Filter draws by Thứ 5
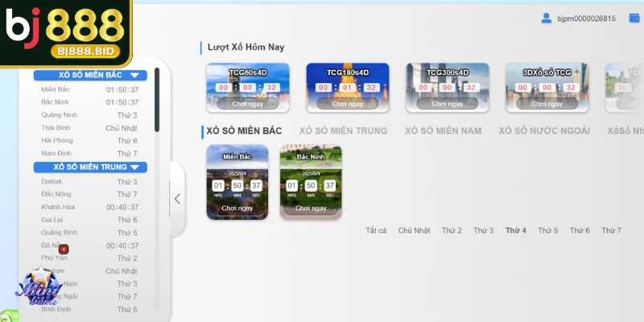This screenshot has width=644, height=322. click(548, 230)
